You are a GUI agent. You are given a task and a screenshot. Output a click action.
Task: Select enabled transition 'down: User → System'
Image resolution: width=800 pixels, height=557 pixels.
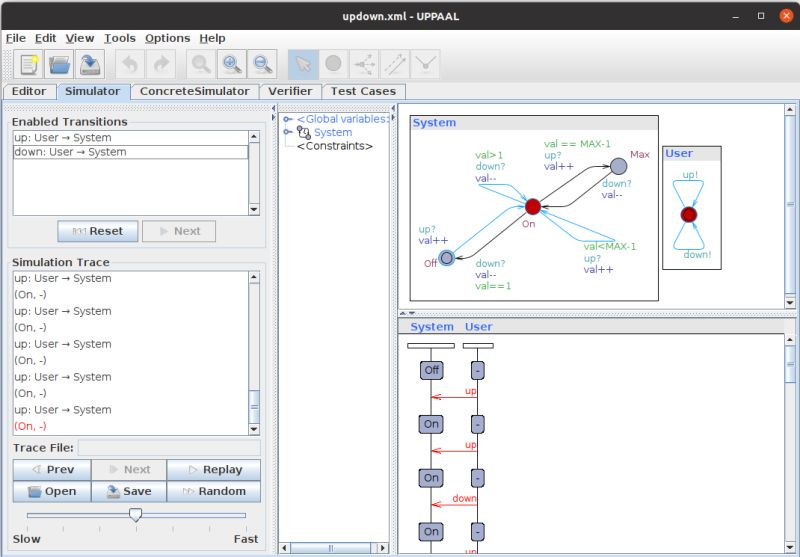(x=131, y=152)
